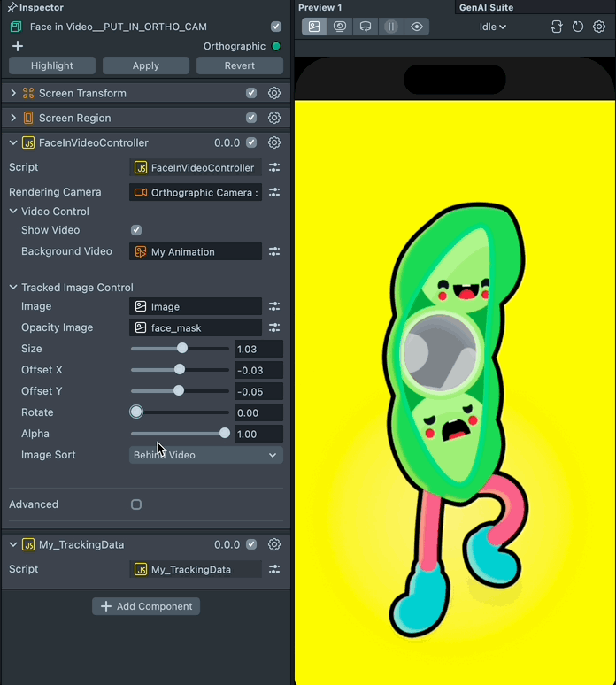Viewport: 616px width, 685px height.
Task: Click the prefab icon beside Face in Video name
Action: (x=16, y=27)
